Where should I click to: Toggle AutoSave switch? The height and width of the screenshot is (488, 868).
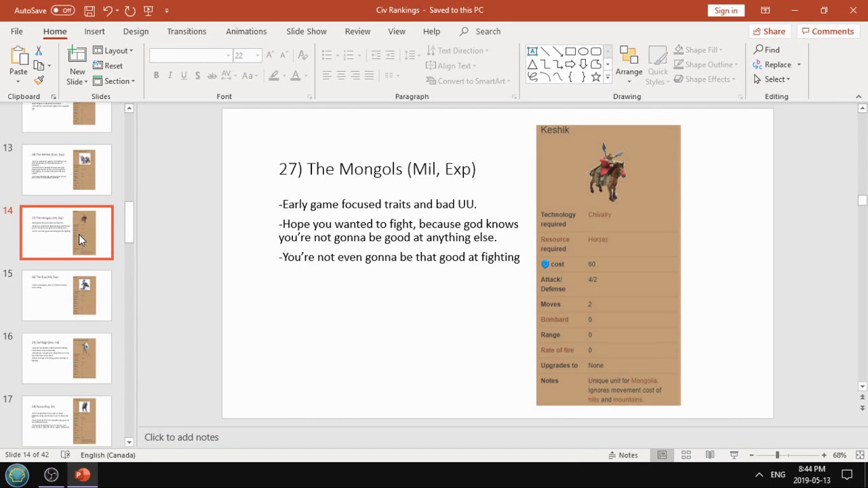[x=62, y=10]
